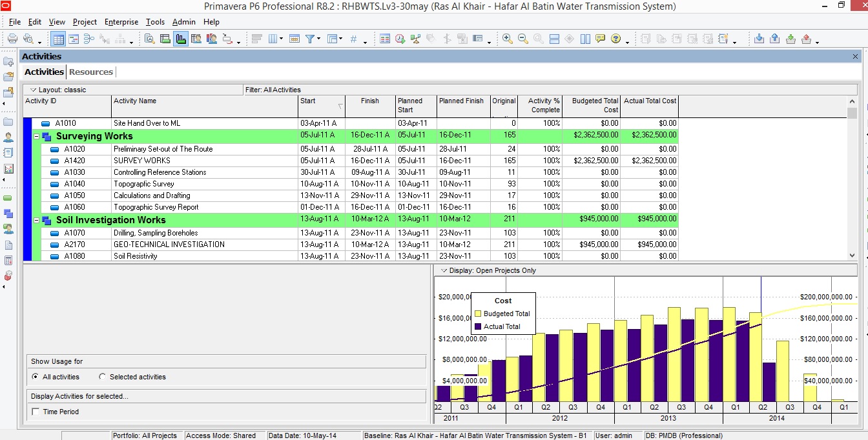This screenshot has height=440, width=868.
Task: Select the Activity Table view icon
Action: (58, 39)
